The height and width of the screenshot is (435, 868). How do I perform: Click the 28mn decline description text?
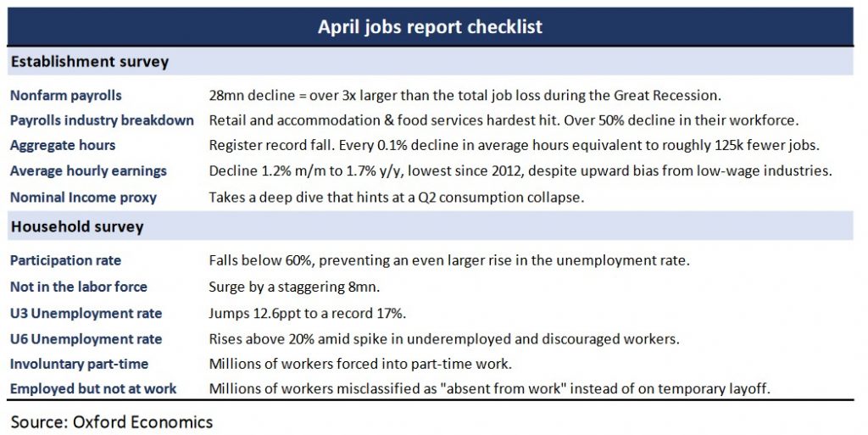[465, 95]
